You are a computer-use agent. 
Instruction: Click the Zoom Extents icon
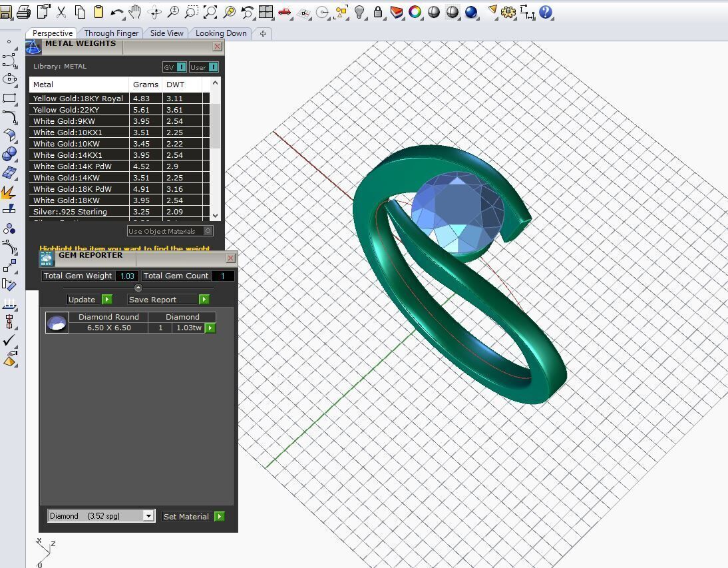[x=210, y=12]
